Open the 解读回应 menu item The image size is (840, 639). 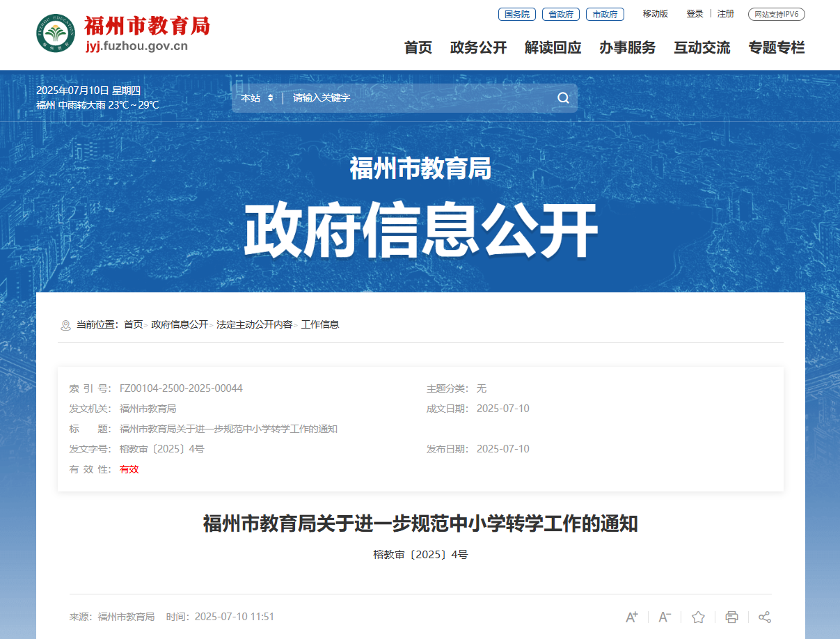coord(553,47)
